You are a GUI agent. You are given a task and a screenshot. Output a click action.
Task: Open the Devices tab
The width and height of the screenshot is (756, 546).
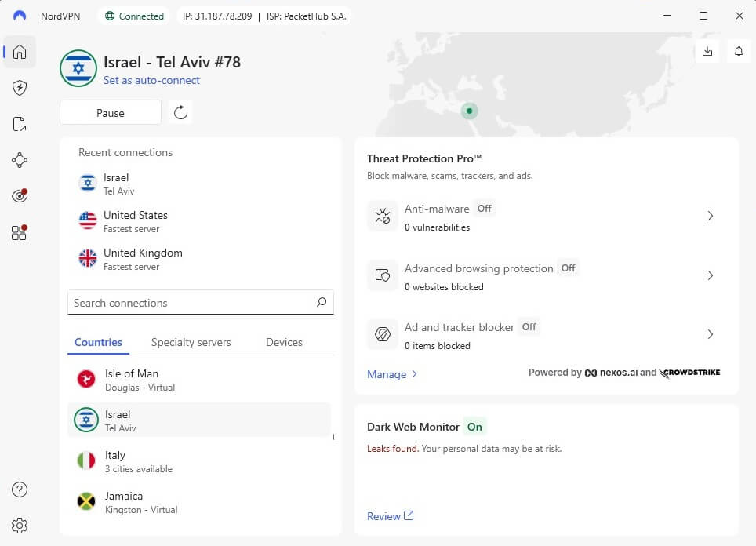[283, 342]
